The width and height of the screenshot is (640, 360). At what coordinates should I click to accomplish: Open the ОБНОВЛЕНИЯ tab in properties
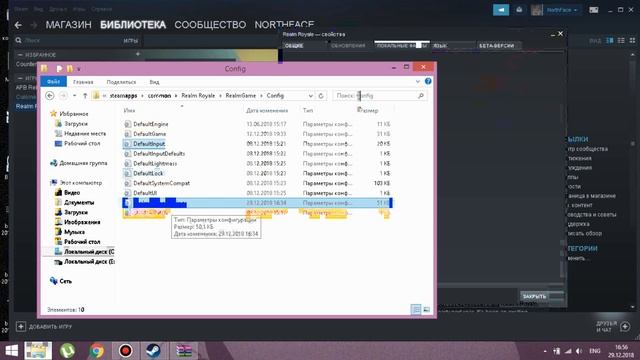(348, 46)
